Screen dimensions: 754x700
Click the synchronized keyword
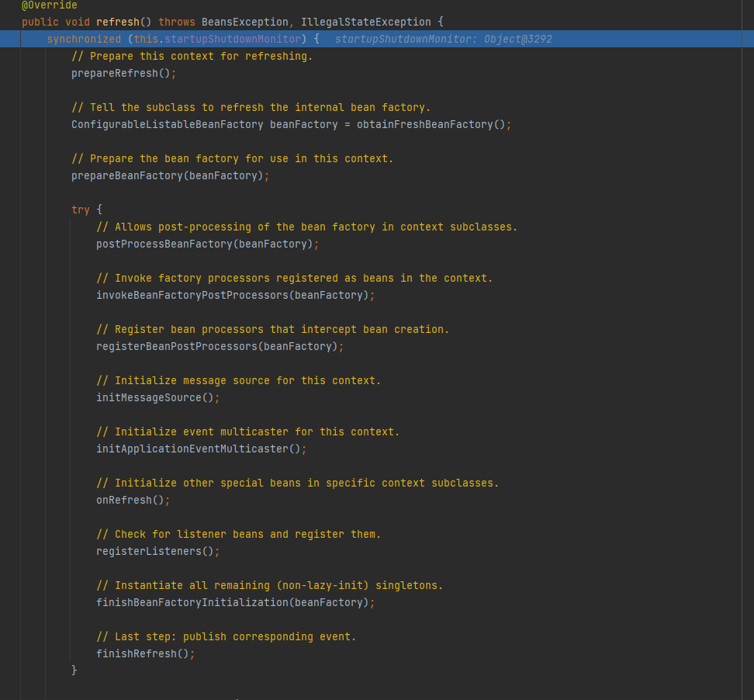pyautogui.click(x=84, y=39)
